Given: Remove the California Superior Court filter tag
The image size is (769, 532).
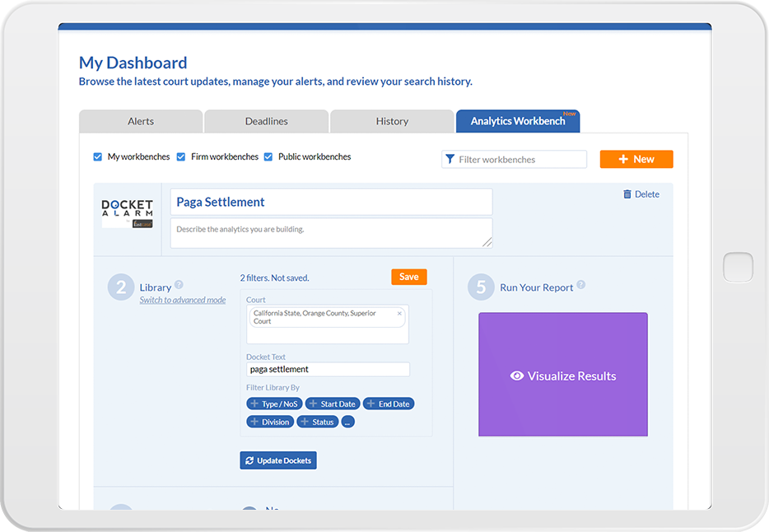Looking at the screenshot, I should [x=399, y=314].
